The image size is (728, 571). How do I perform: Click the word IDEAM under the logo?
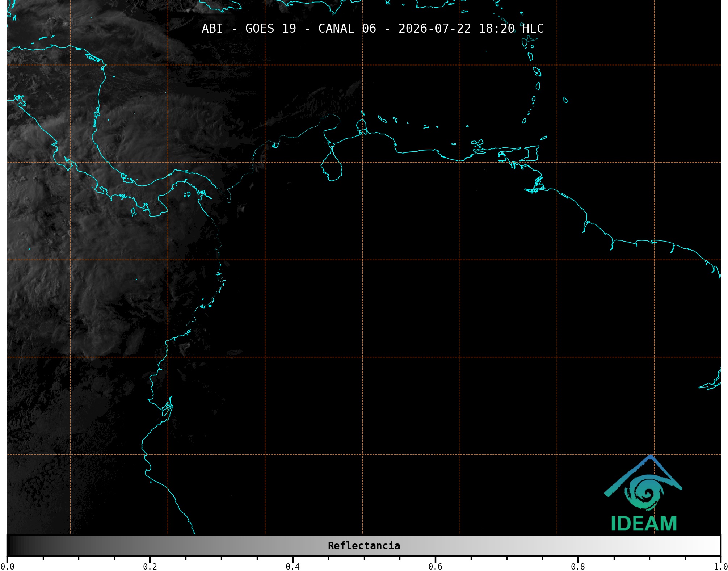tap(644, 524)
